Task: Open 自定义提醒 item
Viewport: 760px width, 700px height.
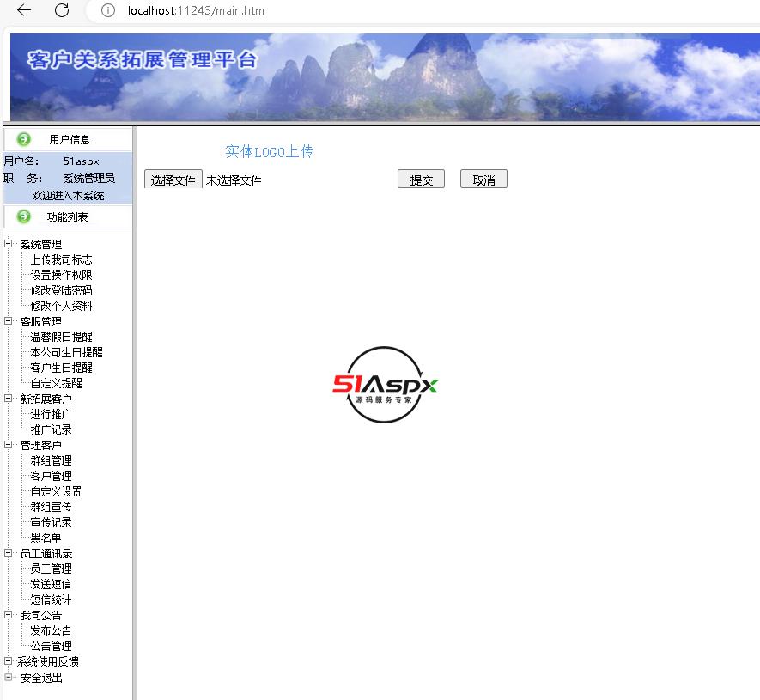Action: point(56,383)
